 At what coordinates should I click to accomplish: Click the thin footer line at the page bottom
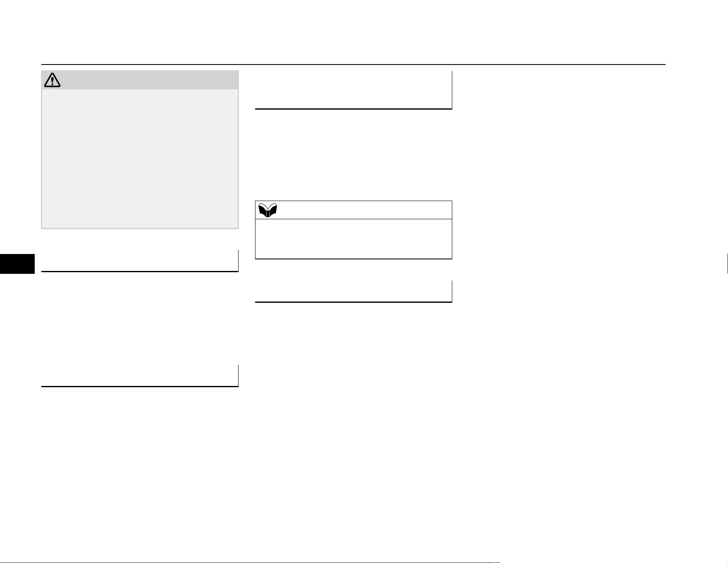click(x=364, y=562)
